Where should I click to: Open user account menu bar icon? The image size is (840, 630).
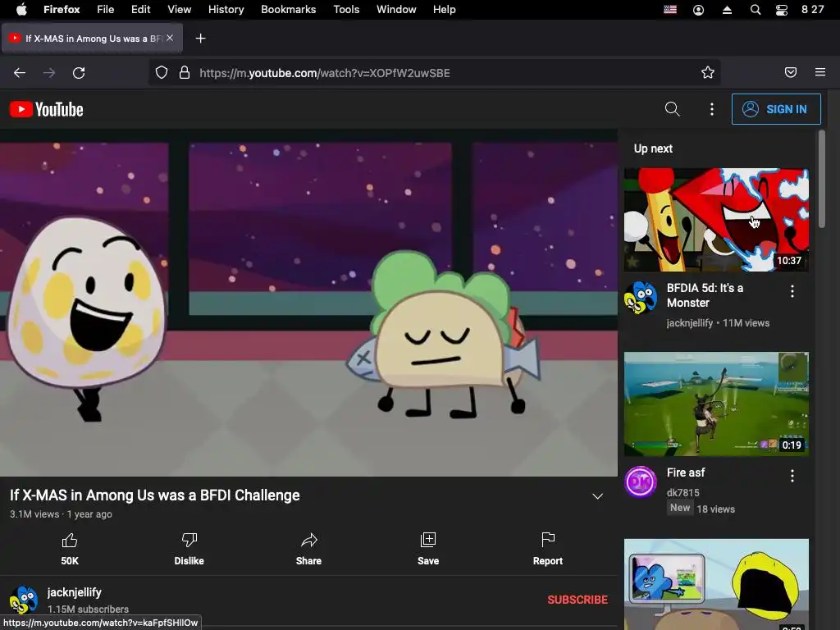[x=699, y=10]
